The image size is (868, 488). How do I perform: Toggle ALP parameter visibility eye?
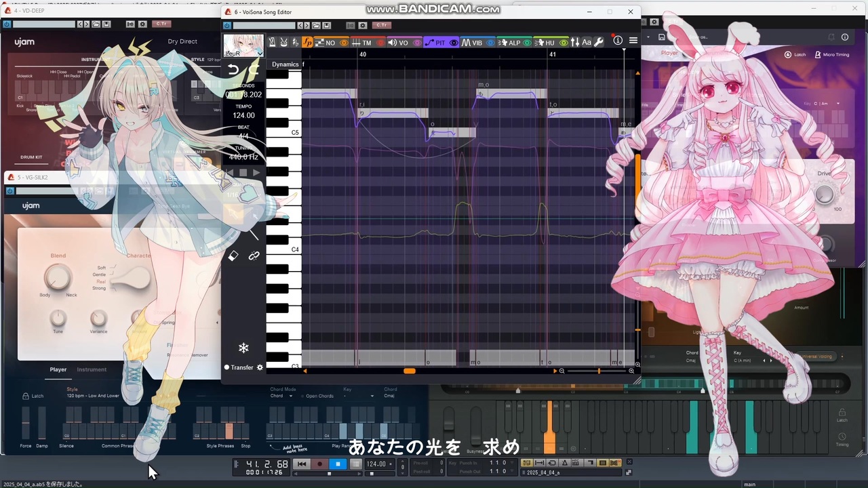527,43
